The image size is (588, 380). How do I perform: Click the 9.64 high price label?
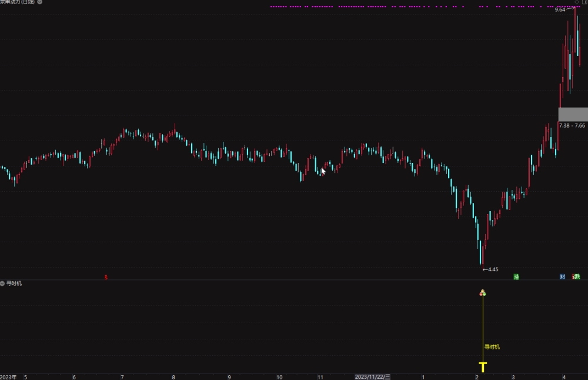point(560,10)
